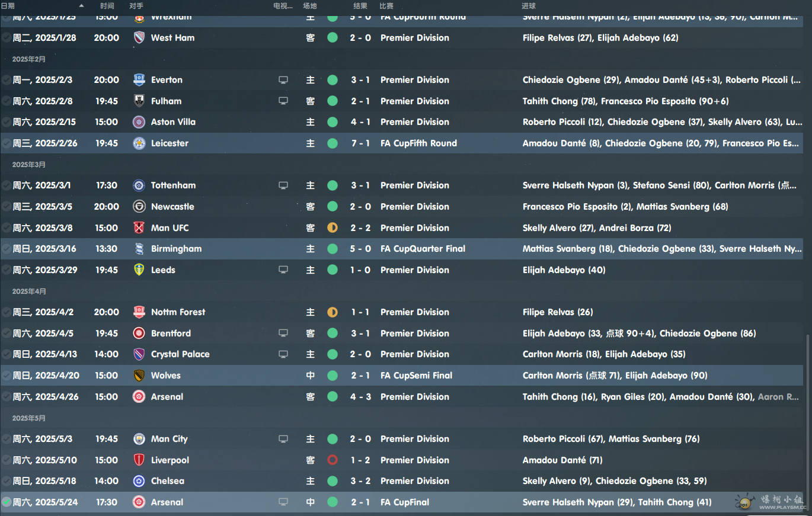Collapse the 2025年3月 month group header
The image size is (812, 516).
point(29,165)
